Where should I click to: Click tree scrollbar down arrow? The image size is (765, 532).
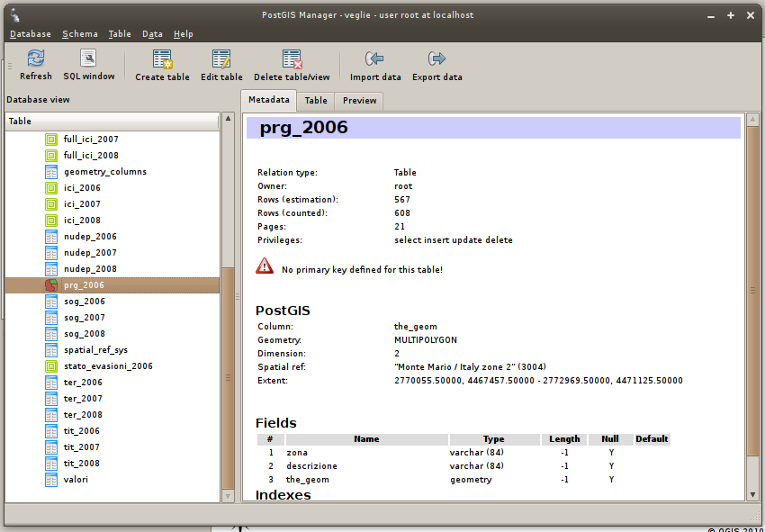tap(228, 496)
